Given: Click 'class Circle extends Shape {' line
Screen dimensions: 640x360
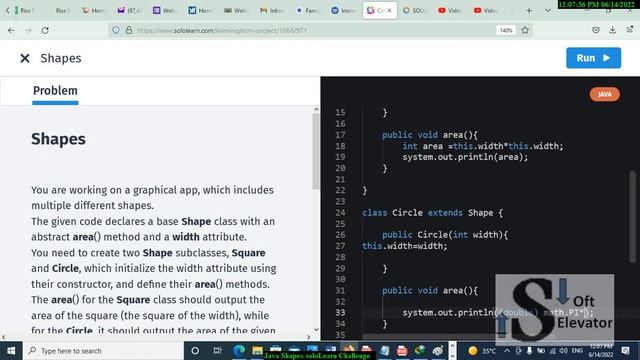Looking at the screenshot, I should point(432,213).
